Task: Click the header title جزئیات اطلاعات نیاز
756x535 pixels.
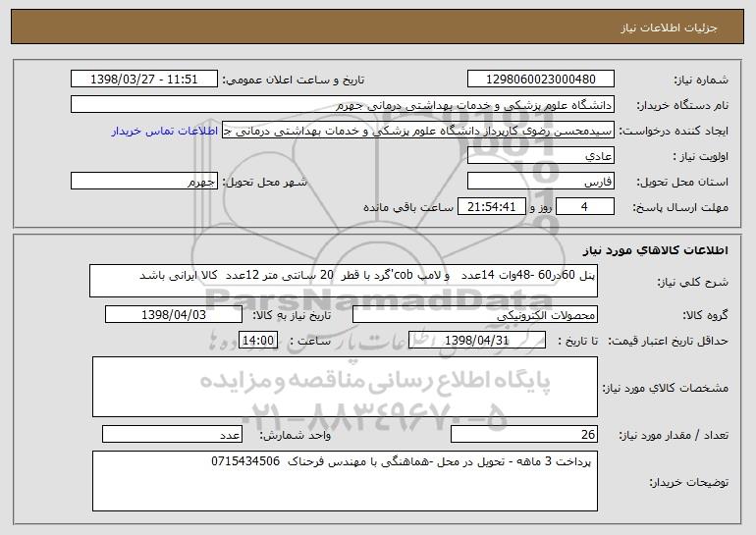Action: pyautogui.click(x=669, y=27)
